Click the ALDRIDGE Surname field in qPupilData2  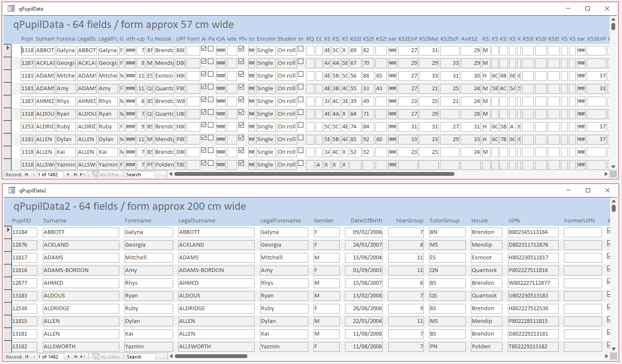[x=81, y=308]
